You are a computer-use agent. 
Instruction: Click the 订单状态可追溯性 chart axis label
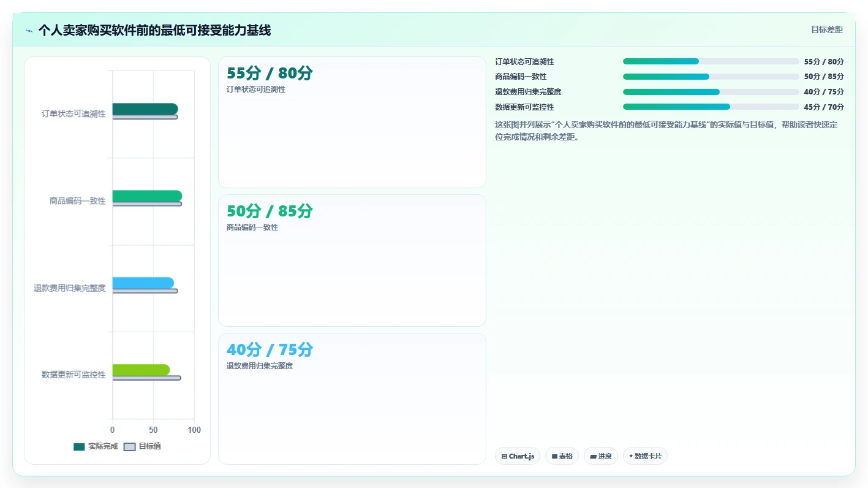(x=74, y=114)
